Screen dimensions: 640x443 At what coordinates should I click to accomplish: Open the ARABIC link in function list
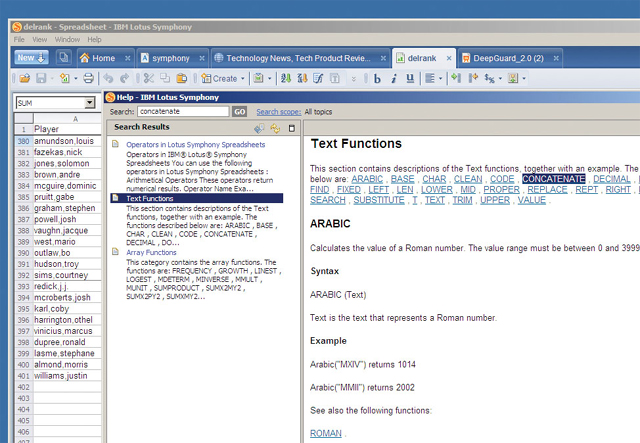pos(367,179)
